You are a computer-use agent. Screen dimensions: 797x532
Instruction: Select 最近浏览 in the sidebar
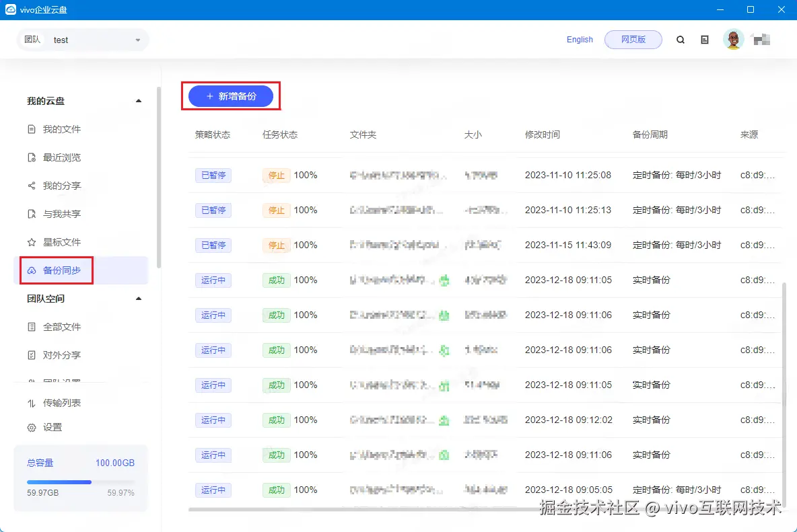[61, 157]
